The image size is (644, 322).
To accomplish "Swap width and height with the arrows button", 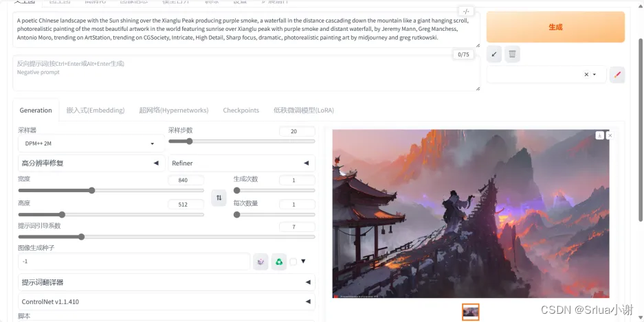I will [219, 198].
